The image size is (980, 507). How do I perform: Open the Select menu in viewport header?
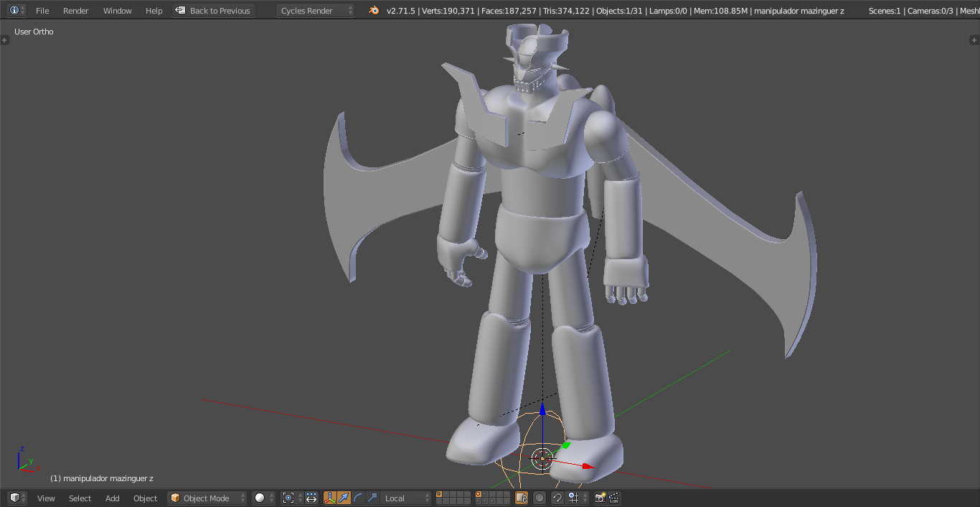point(80,498)
